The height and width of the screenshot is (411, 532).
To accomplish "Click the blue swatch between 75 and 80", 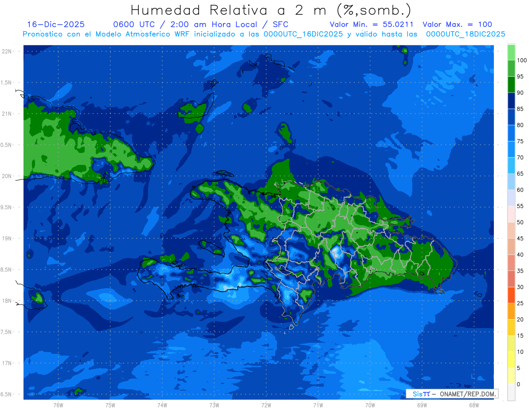I will point(511,133).
